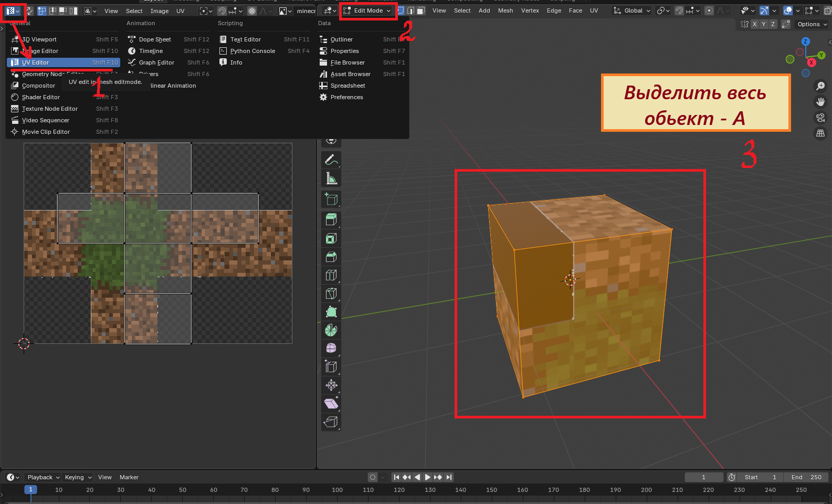Image resolution: width=832 pixels, height=504 pixels.
Task: Toggle viewport gizmos visibility
Action: [x=764, y=10]
